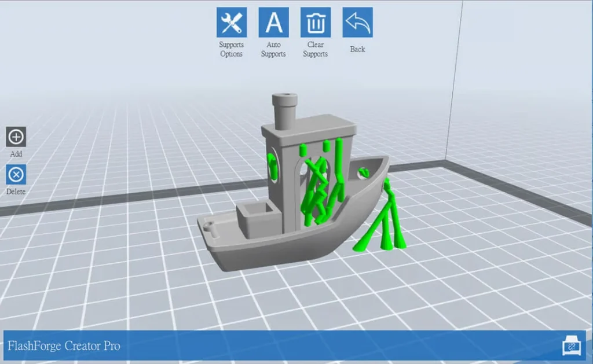This screenshot has width=593, height=364.
Task: Select the Delete support X icon
Action: [16, 175]
